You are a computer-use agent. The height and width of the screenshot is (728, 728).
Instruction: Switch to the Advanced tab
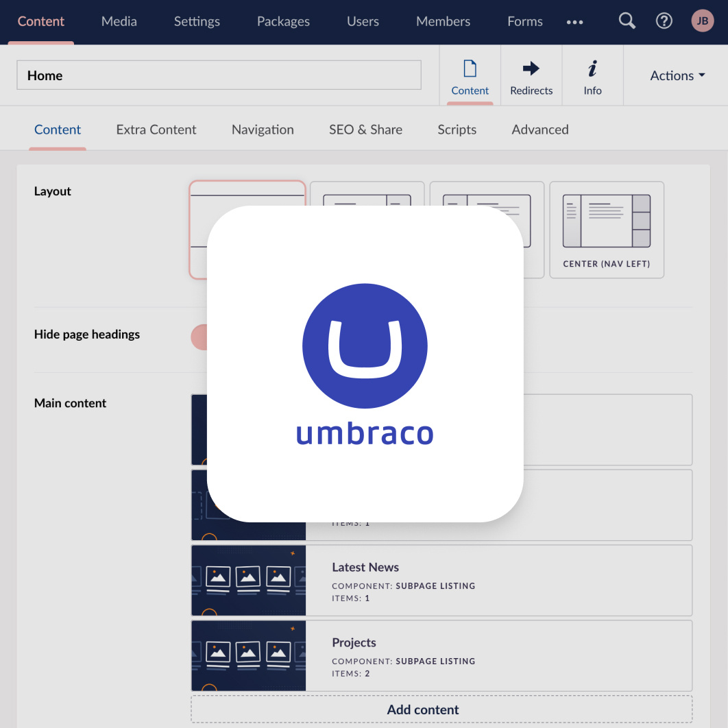pos(539,129)
